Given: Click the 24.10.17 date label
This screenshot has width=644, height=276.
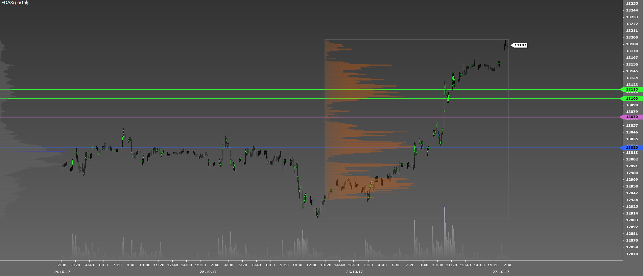Looking at the screenshot, I should point(62,272).
